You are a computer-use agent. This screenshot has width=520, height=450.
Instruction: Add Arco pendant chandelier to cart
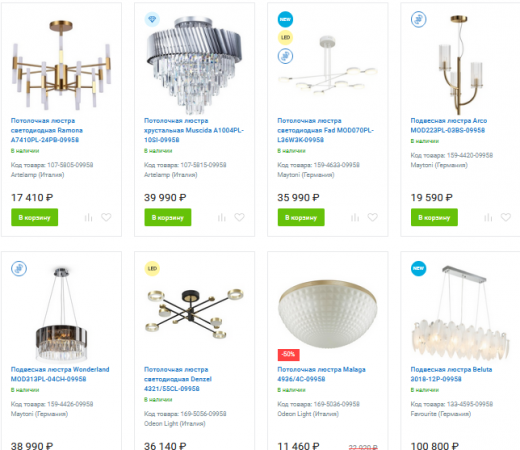[434, 217]
